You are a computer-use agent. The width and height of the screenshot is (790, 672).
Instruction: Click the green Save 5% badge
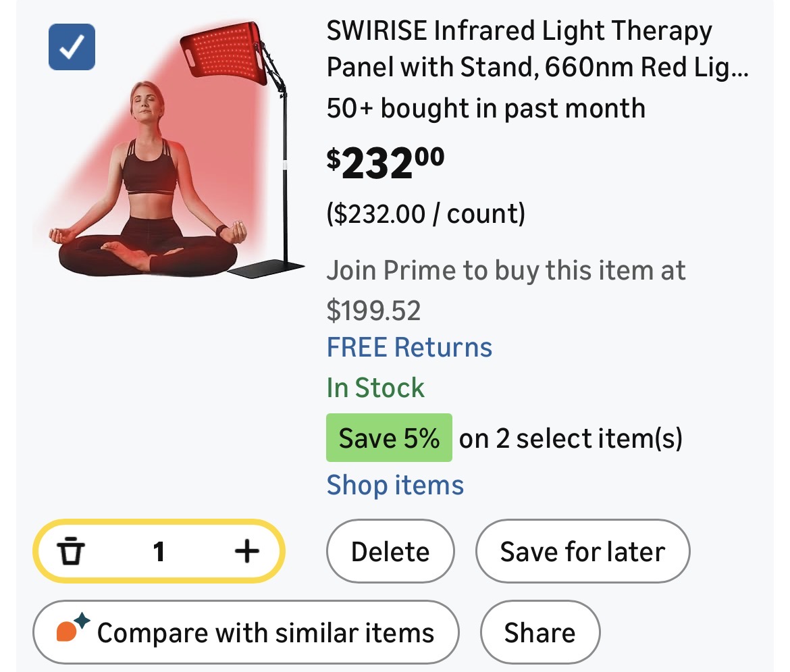tap(389, 438)
